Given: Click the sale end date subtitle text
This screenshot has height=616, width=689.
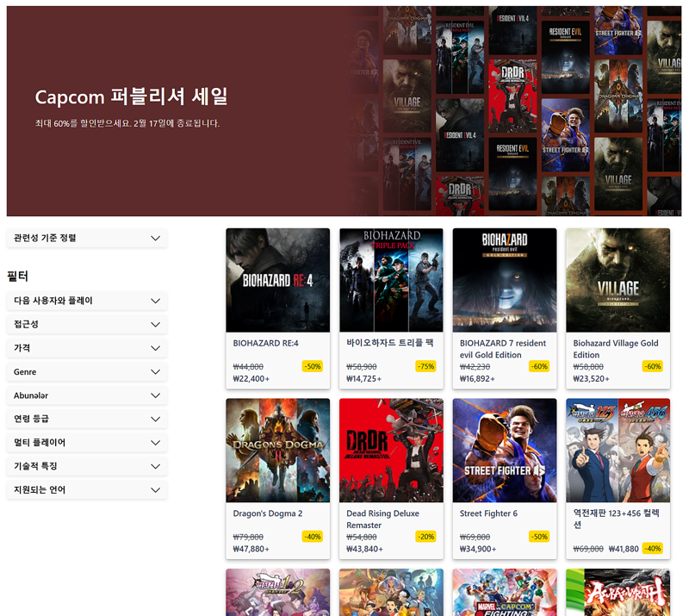Looking at the screenshot, I should [x=127, y=123].
